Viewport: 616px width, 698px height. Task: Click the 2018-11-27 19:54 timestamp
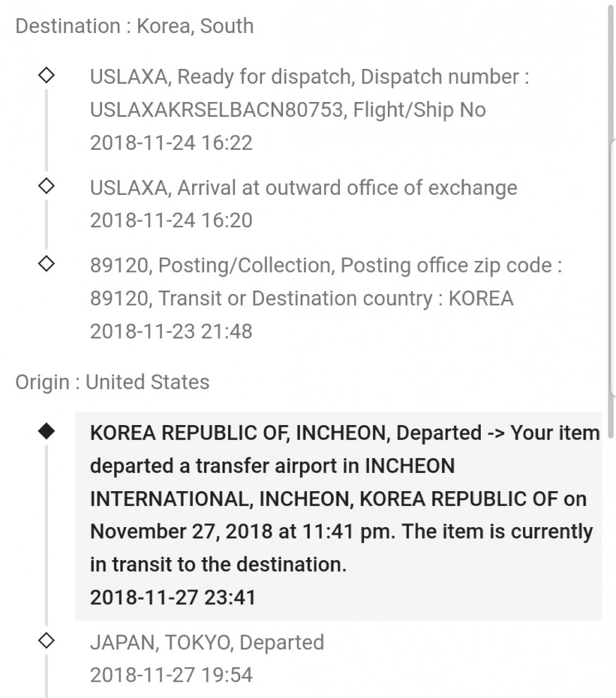click(172, 675)
